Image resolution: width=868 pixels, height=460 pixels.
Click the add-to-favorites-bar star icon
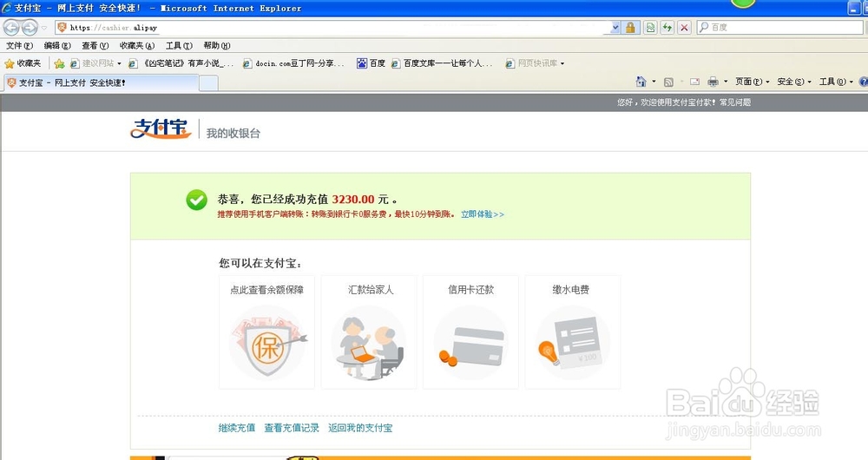click(x=59, y=63)
